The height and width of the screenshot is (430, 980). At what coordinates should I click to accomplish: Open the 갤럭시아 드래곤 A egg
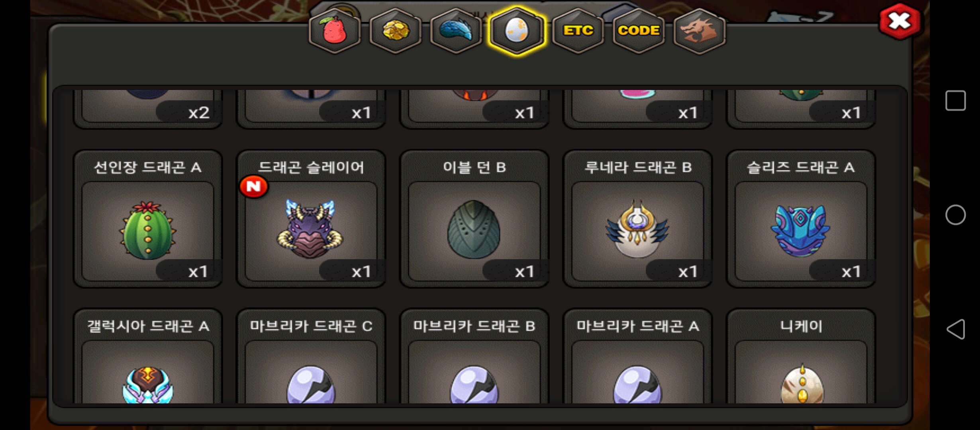[148, 356]
